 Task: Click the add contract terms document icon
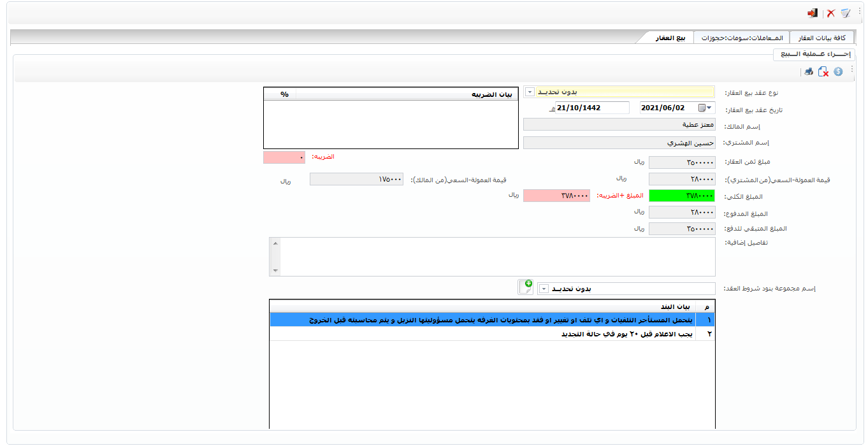525,287
